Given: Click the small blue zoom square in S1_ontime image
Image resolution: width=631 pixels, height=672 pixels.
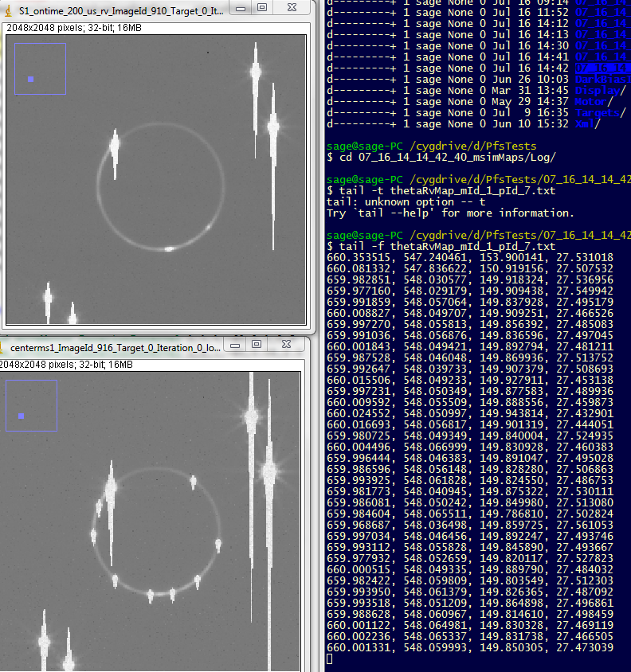Looking at the screenshot, I should (x=31, y=79).
